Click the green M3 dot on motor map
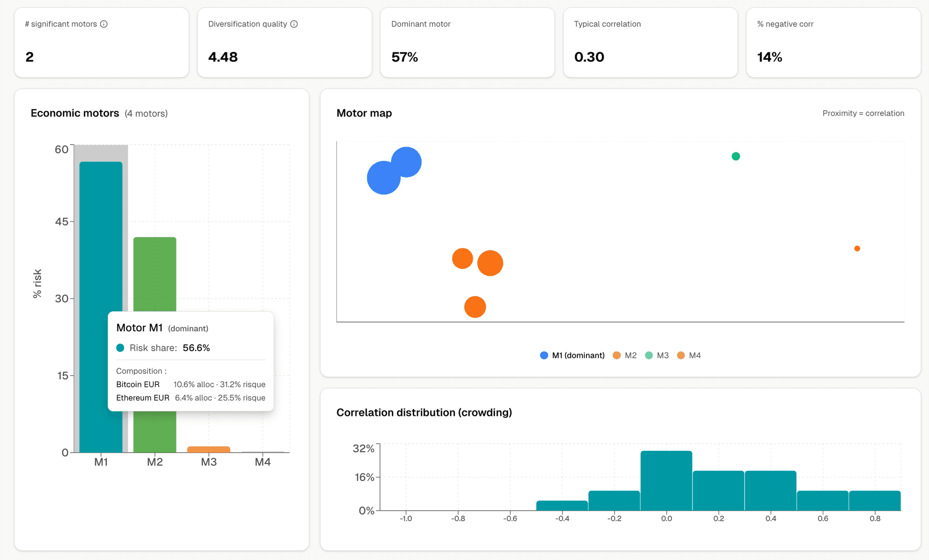Image resolution: width=929 pixels, height=560 pixels. pyautogui.click(x=735, y=156)
